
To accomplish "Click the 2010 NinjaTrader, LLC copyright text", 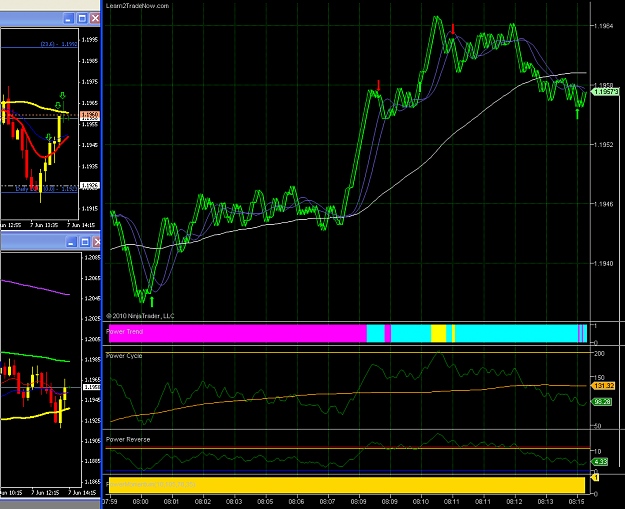I will pos(140,316).
